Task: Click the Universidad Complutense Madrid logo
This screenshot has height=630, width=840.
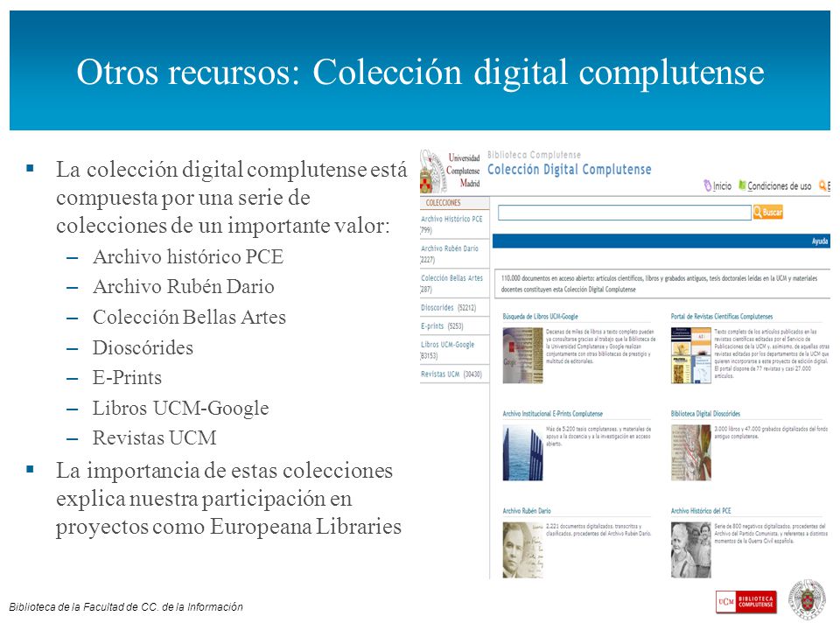Action: tap(450, 171)
